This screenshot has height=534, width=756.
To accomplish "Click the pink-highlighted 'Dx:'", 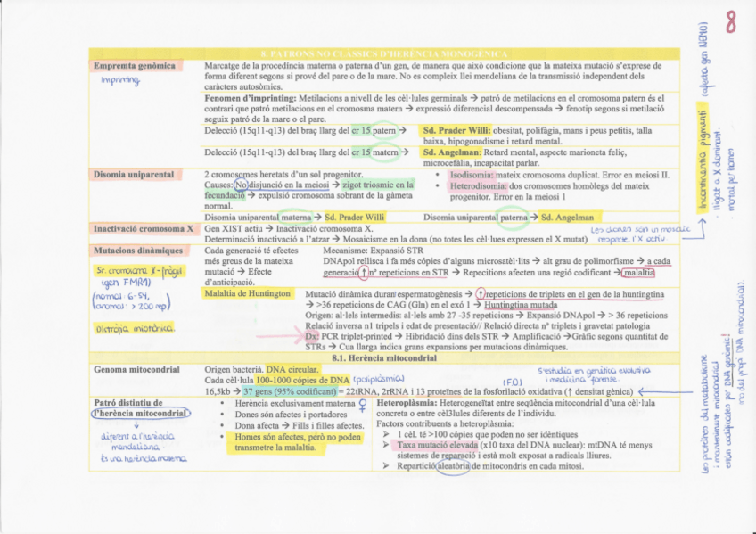I will (x=312, y=336).
